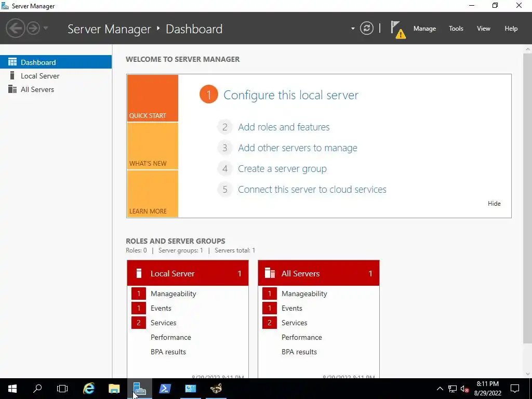Click the back navigation arrow
Viewport: 532px width, 399px height.
15,28
